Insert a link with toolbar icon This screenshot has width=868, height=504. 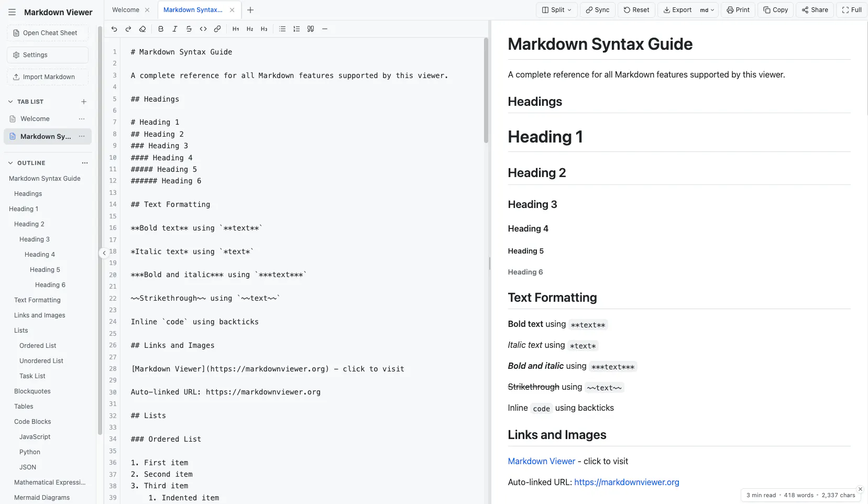[x=217, y=29]
